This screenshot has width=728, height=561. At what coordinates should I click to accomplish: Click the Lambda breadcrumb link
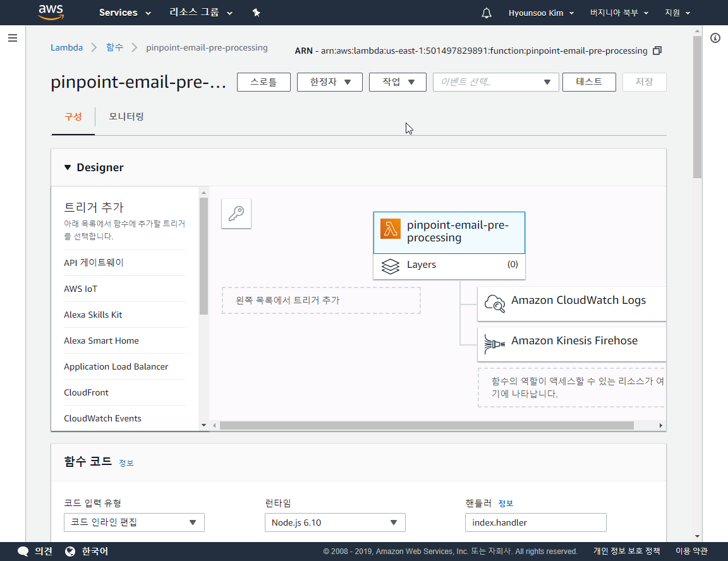coord(66,47)
